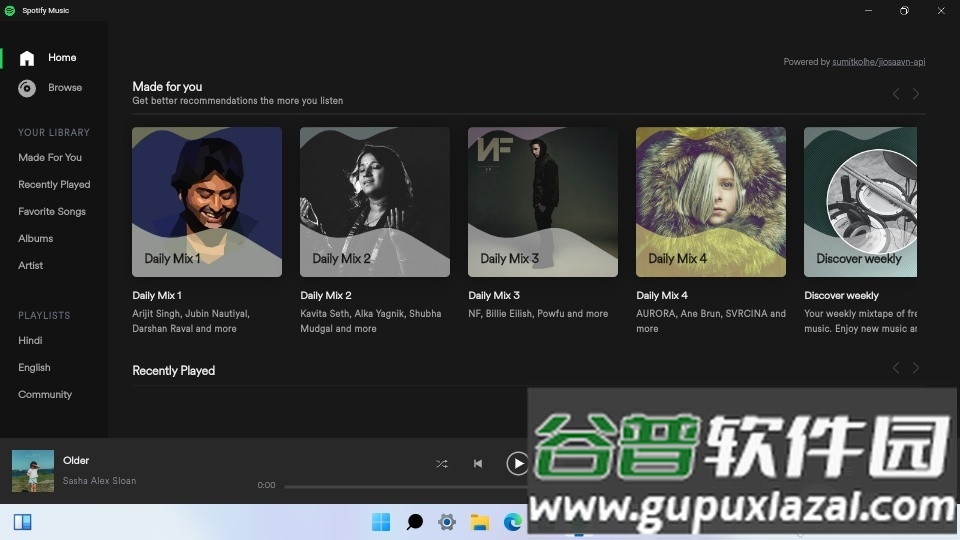Viewport: 960px width, 540px height.
Task: Toggle shuffle playback
Action: coord(442,464)
